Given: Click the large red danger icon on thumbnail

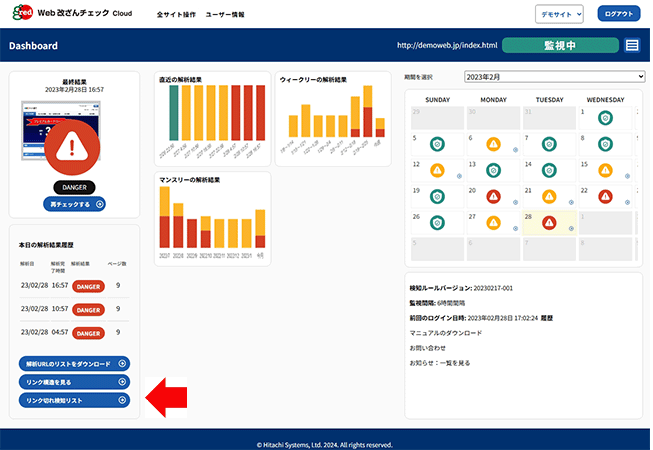Looking at the screenshot, I should pos(74,147).
